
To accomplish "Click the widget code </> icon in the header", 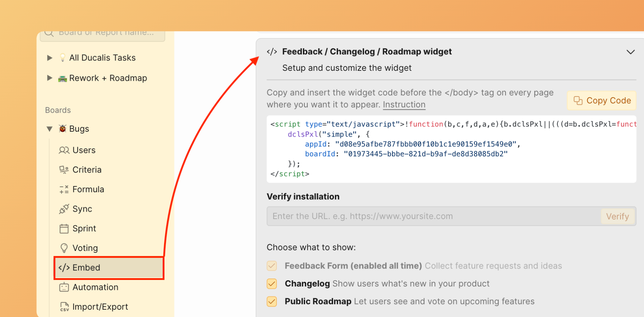I will (272, 51).
